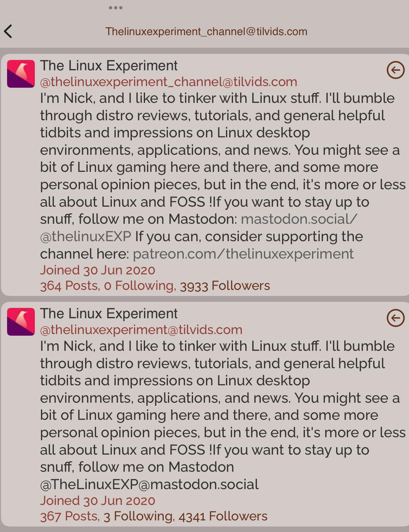Tap 367 Posts, 3 Following, 4341 Followers stats
Viewport: 409px width, 532px height.
click(154, 516)
